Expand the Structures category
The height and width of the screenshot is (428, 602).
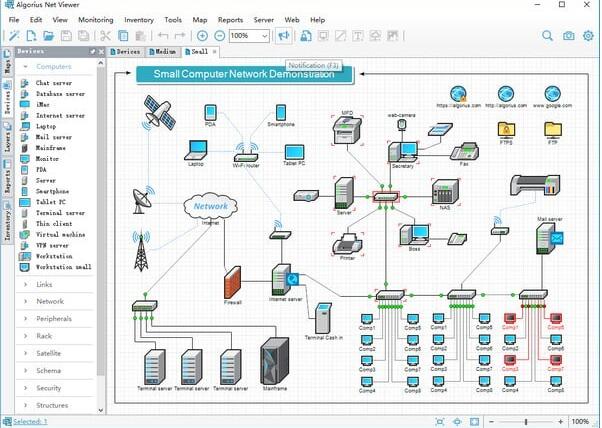[x=25, y=405]
